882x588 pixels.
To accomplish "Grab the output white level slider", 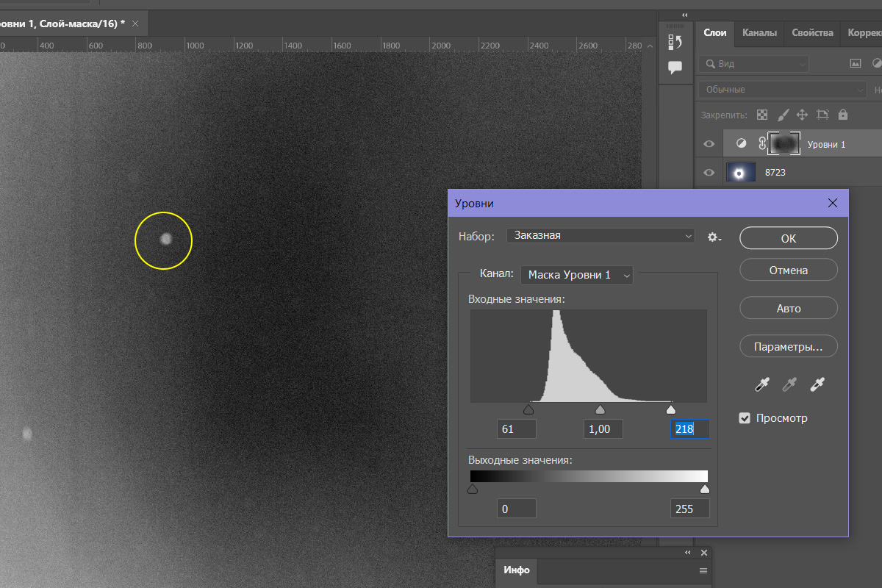I will (705, 489).
